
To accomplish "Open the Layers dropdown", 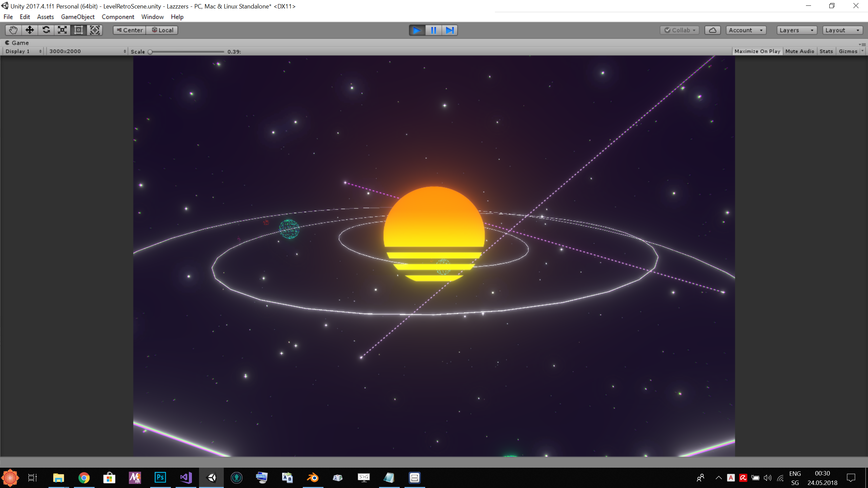I will click(796, 30).
